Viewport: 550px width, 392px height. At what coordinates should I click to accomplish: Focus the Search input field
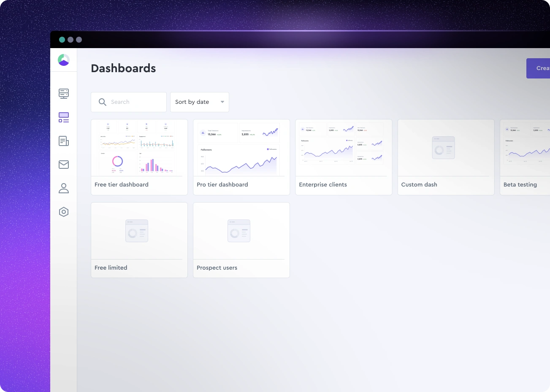(129, 102)
